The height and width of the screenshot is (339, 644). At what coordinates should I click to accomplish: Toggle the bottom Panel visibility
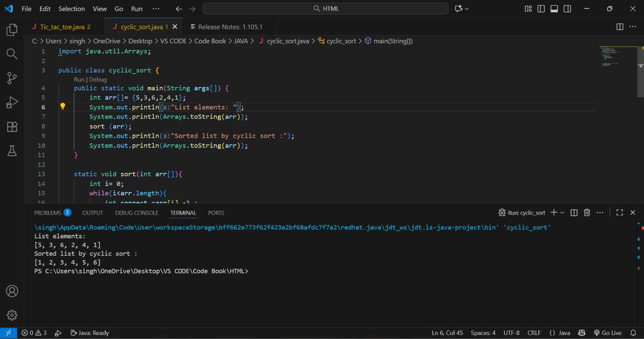coord(554,9)
